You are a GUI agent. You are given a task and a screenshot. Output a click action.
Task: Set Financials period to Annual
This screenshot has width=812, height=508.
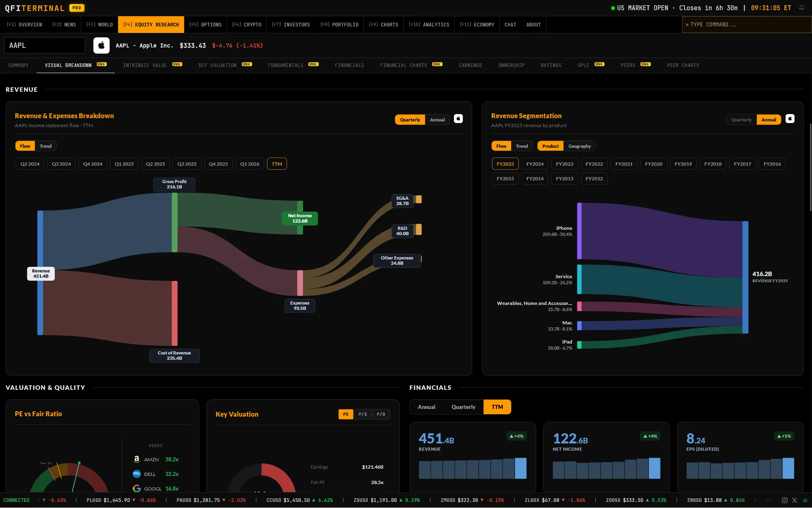click(426, 407)
